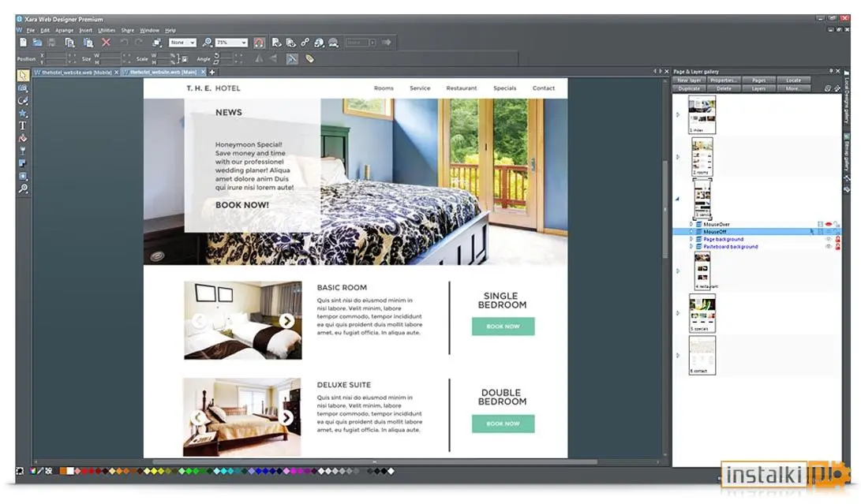Switch to thehotel_website.web [Mobile] tab
This screenshot has height=504, width=861.
tap(77, 72)
